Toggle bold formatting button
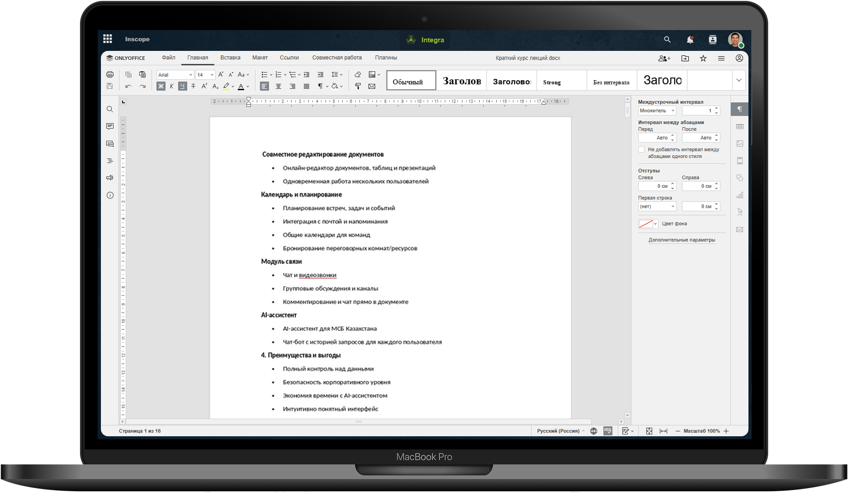The image size is (849, 504). tap(161, 86)
